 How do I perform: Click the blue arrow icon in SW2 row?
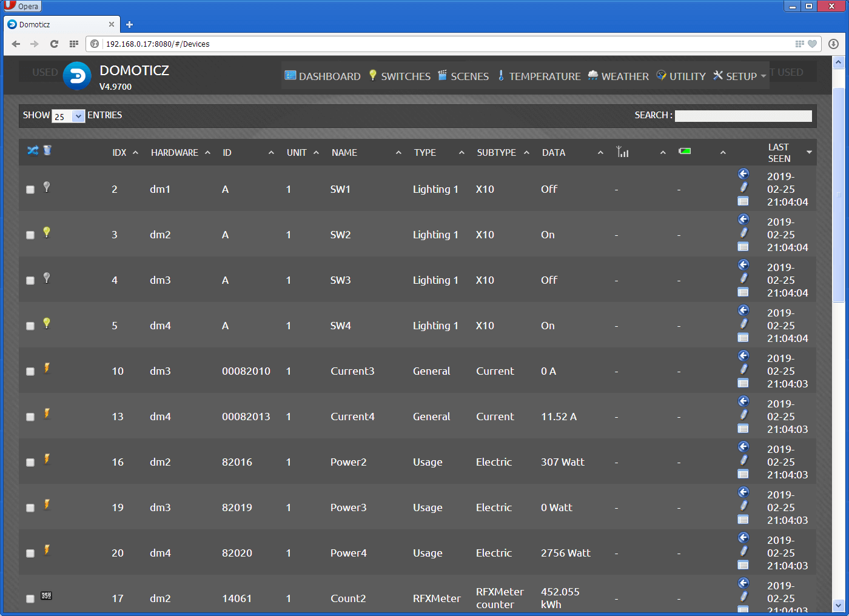pyautogui.click(x=743, y=219)
